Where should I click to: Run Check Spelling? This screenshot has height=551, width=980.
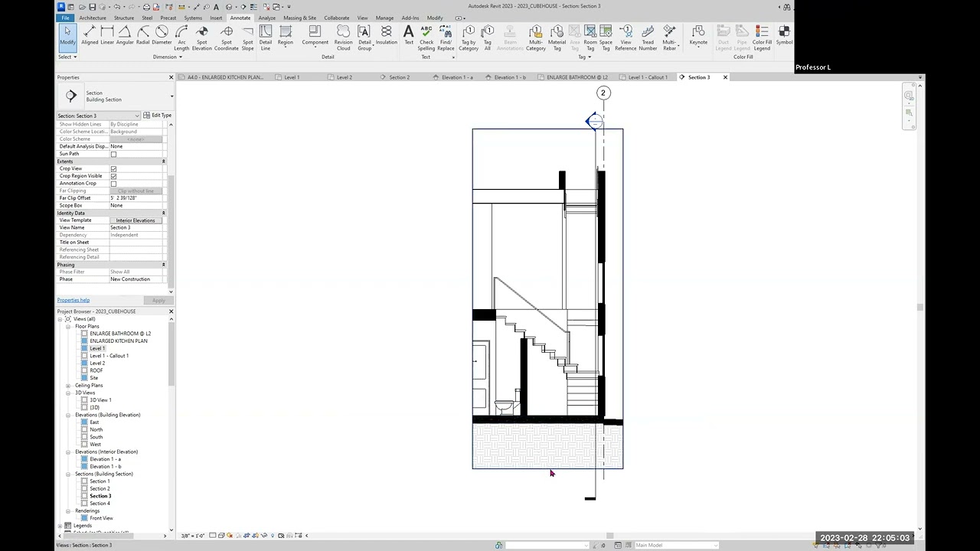pos(426,37)
